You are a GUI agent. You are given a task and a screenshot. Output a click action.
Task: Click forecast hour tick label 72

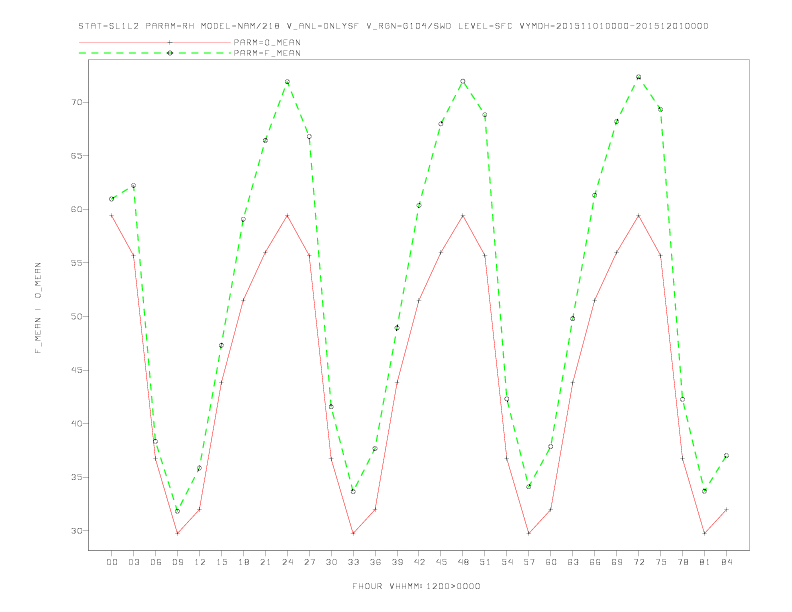click(x=638, y=562)
